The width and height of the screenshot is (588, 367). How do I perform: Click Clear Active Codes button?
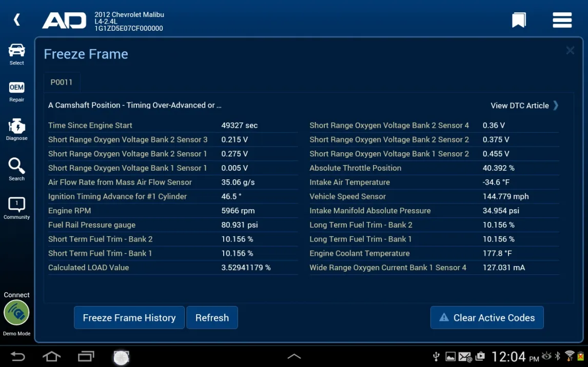[487, 318]
